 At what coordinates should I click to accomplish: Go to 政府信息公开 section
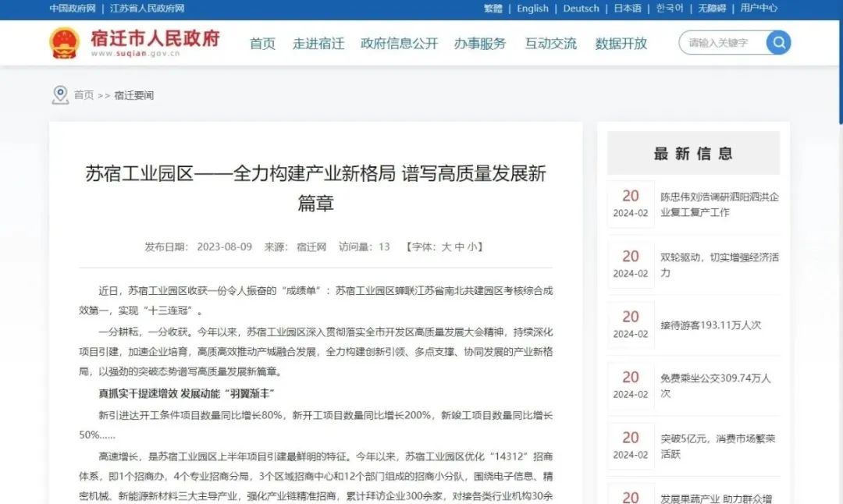(x=399, y=44)
